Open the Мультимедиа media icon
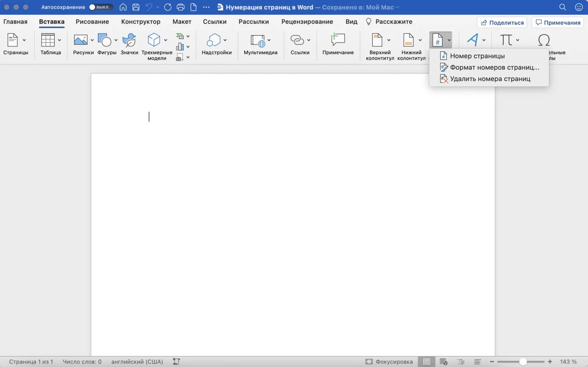 click(258, 40)
